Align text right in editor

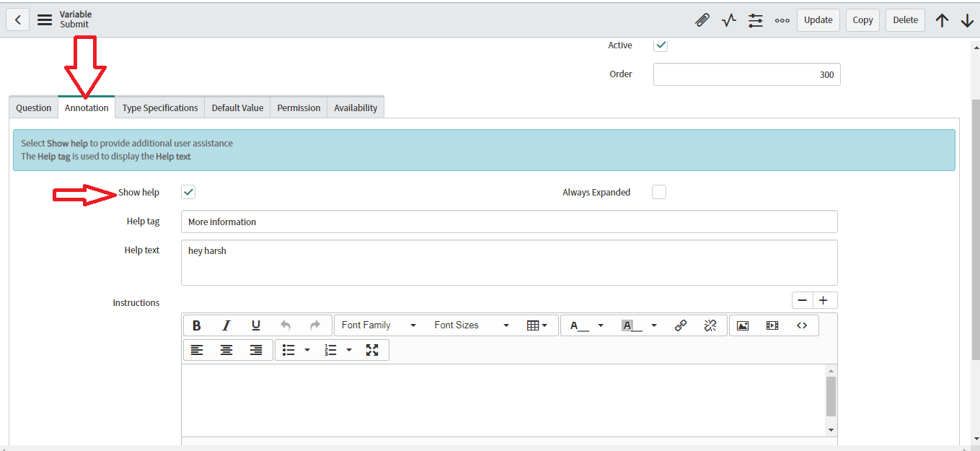click(256, 350)
